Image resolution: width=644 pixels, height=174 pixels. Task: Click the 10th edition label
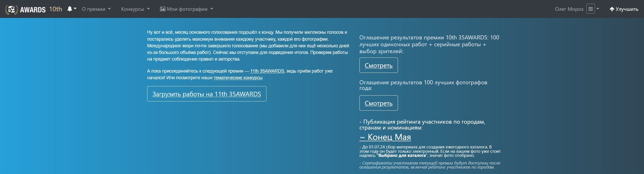click(56, 9)
